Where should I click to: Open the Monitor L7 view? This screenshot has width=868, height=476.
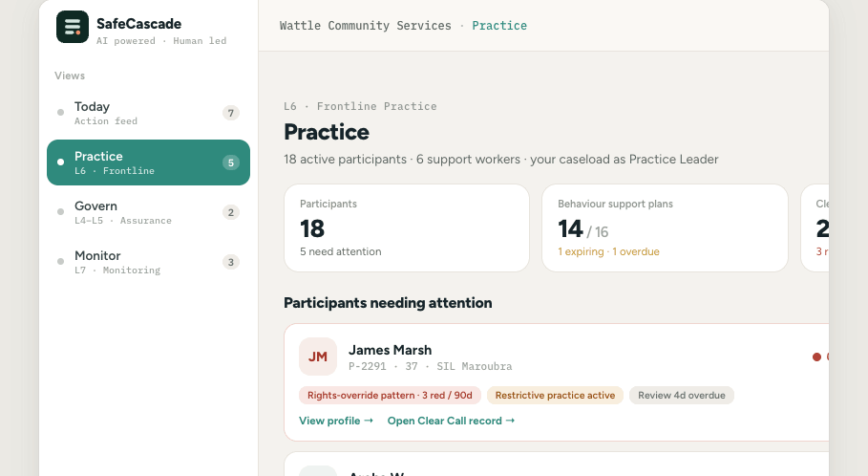[148, 262]
